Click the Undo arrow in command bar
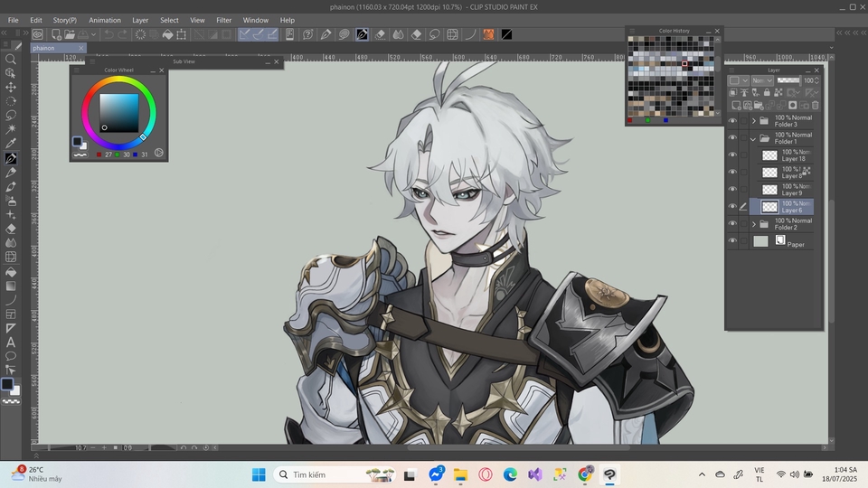The height and width of the screenshot is (488, 868). (109, 34)
